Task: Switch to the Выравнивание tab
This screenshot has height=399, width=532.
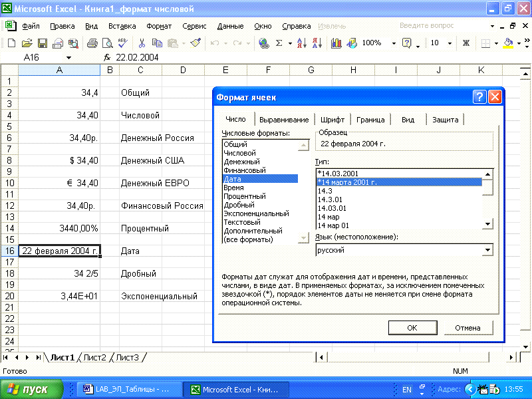Action: coord(284,120)
